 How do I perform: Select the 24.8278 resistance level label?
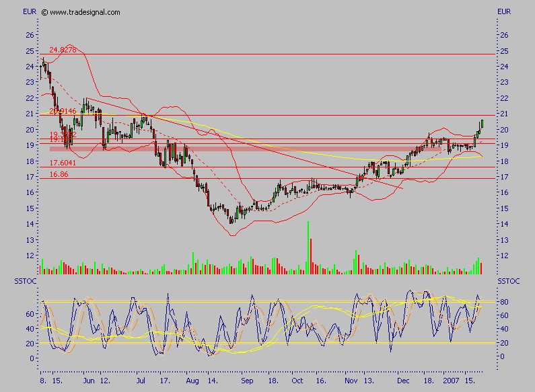(x=63, y=50)
